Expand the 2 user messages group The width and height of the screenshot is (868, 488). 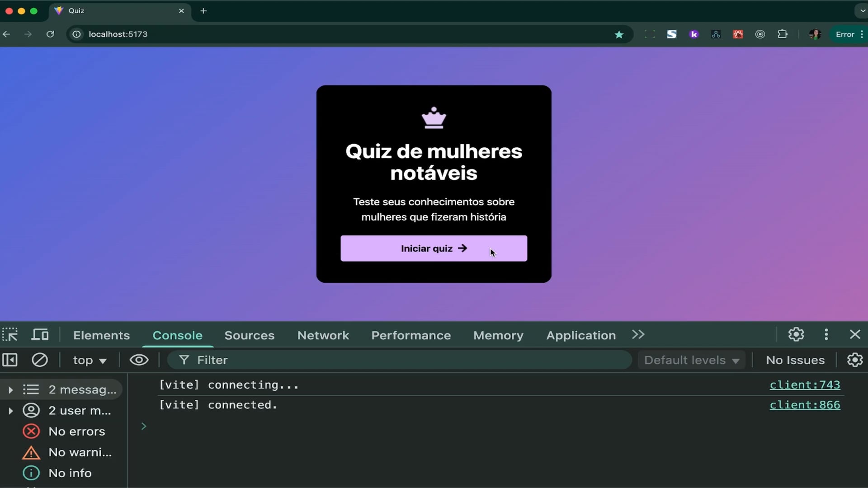(11, 411)
